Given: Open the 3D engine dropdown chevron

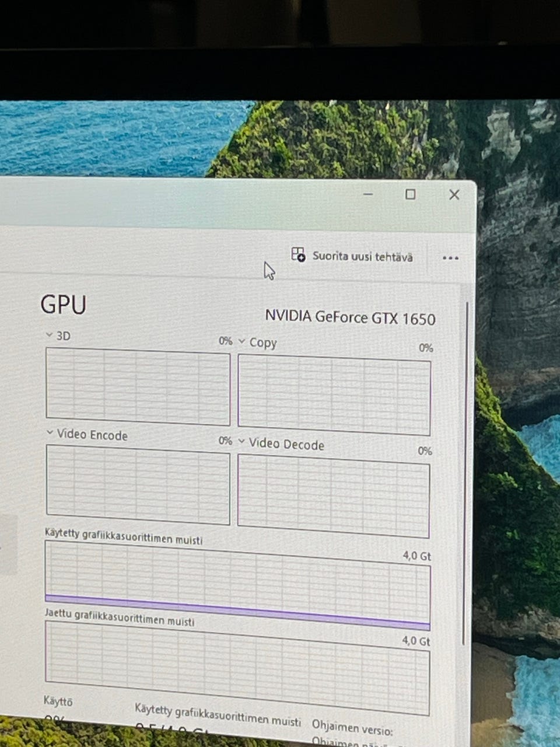Looking at the screenshot, I should 50,335.
